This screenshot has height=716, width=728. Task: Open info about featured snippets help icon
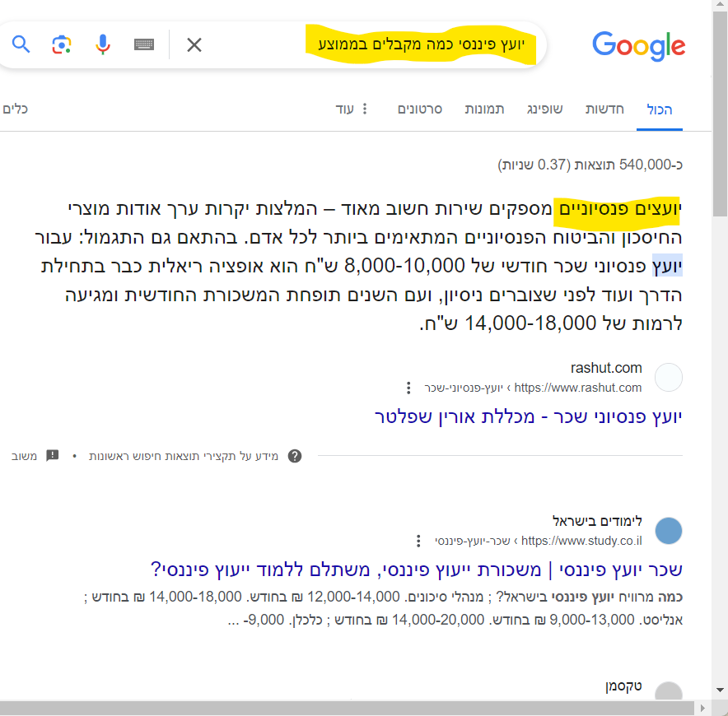(x=295, y=456)
